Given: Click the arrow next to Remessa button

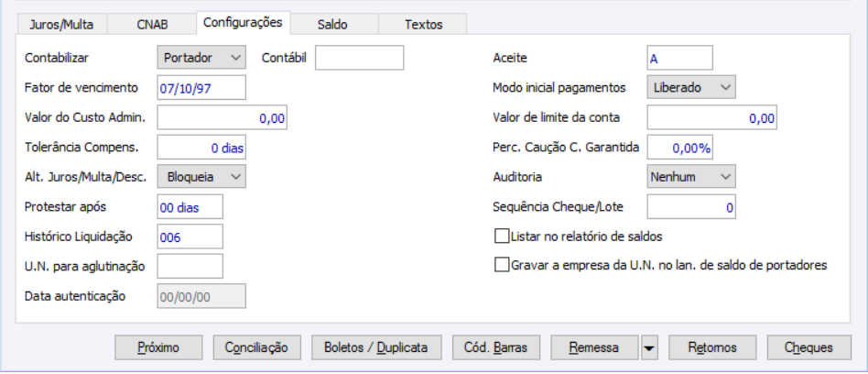Looking at the screenshot, I should [648, 347].
